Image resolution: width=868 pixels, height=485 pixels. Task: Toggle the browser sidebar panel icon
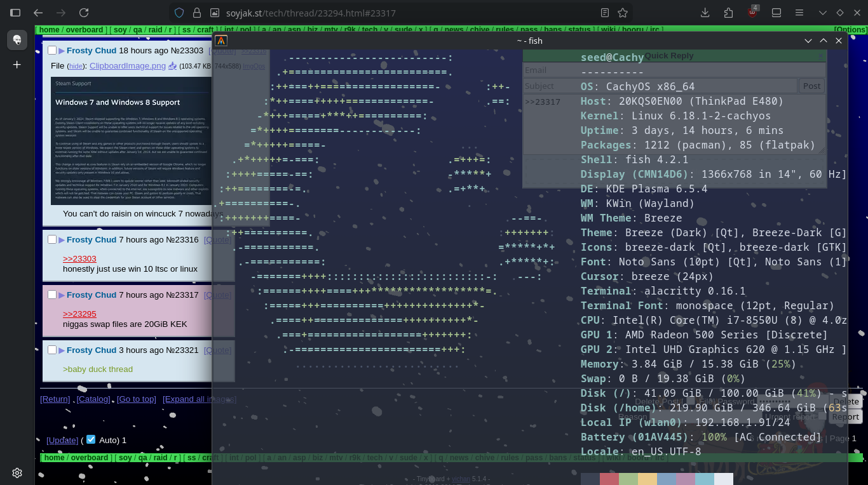(x=15, y=13)
